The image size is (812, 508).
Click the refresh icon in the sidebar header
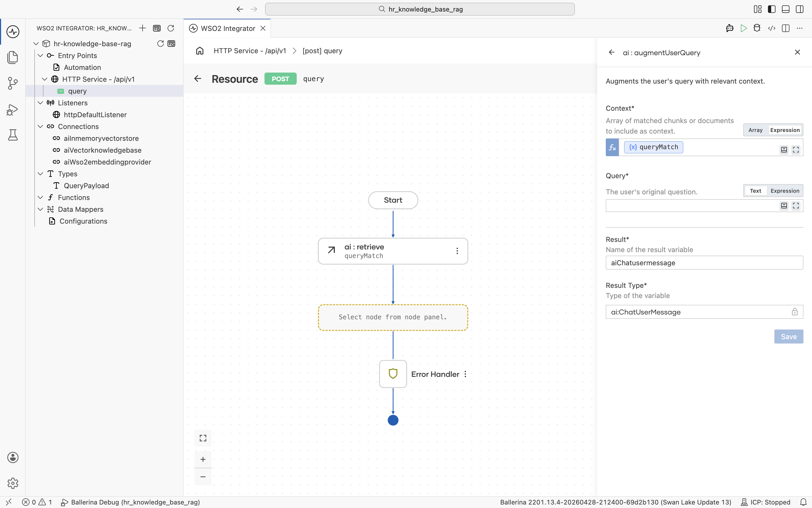pos(171,28)
